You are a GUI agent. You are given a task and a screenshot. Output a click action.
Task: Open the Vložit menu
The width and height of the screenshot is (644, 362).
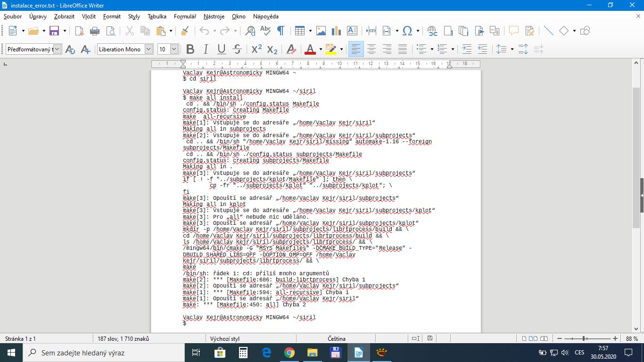tap(89, 16)
